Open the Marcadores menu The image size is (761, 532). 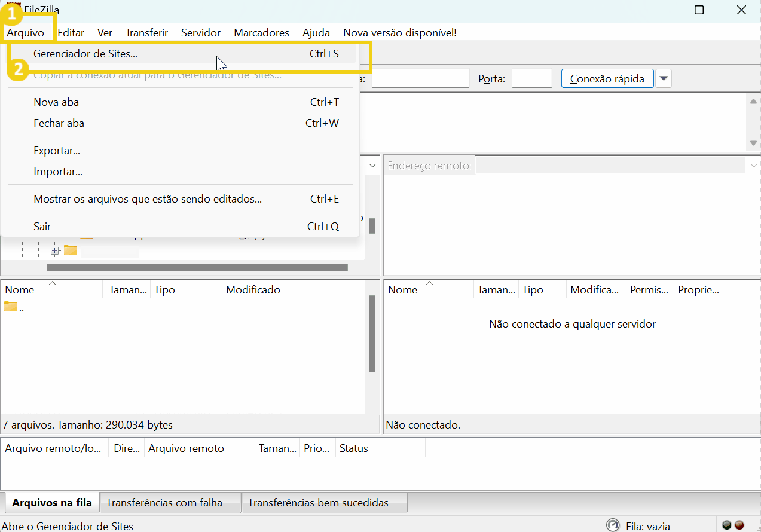261,33
